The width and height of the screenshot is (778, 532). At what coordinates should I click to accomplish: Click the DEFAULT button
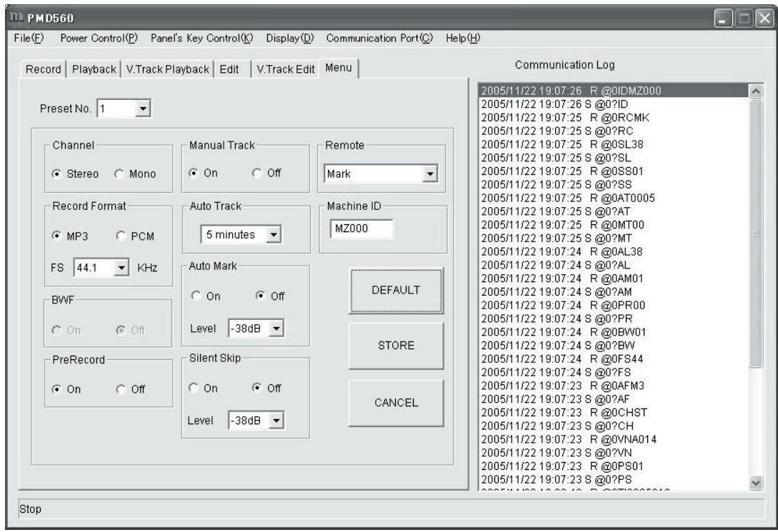pos(396,291)
